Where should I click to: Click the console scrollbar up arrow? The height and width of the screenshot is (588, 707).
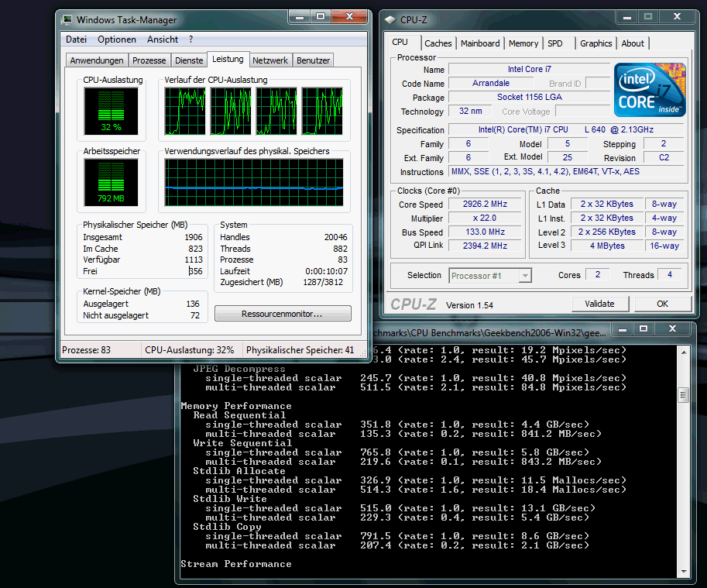(x=684, y=352)
